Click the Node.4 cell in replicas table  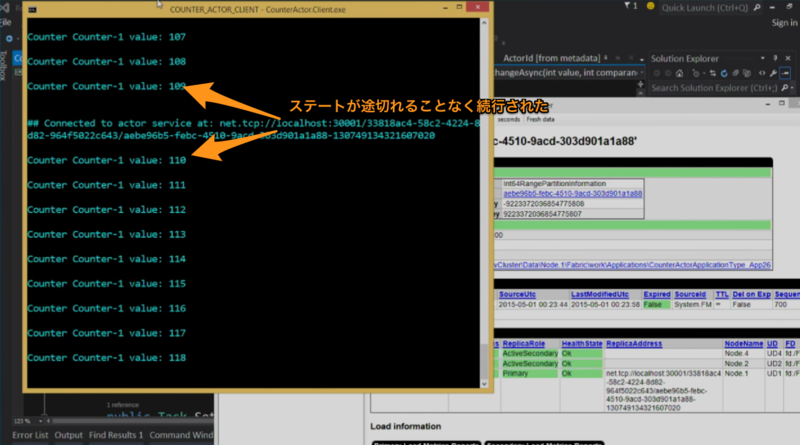pyautogui.click(x=736, y=354)
